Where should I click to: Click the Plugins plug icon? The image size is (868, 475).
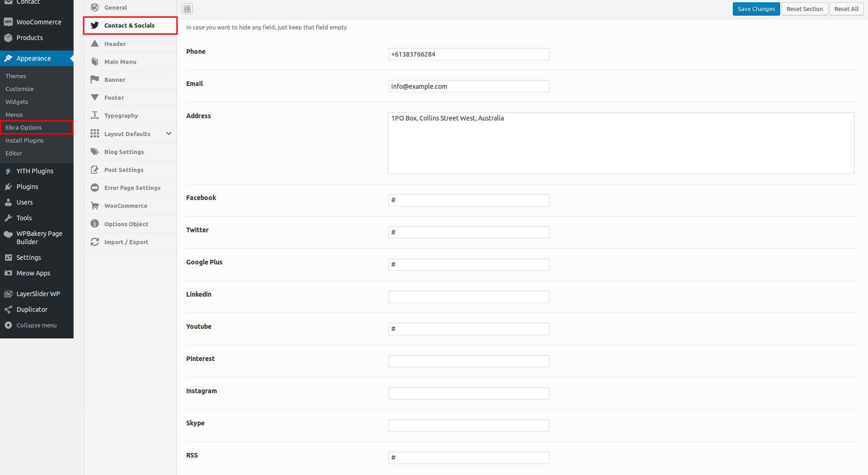8,187
